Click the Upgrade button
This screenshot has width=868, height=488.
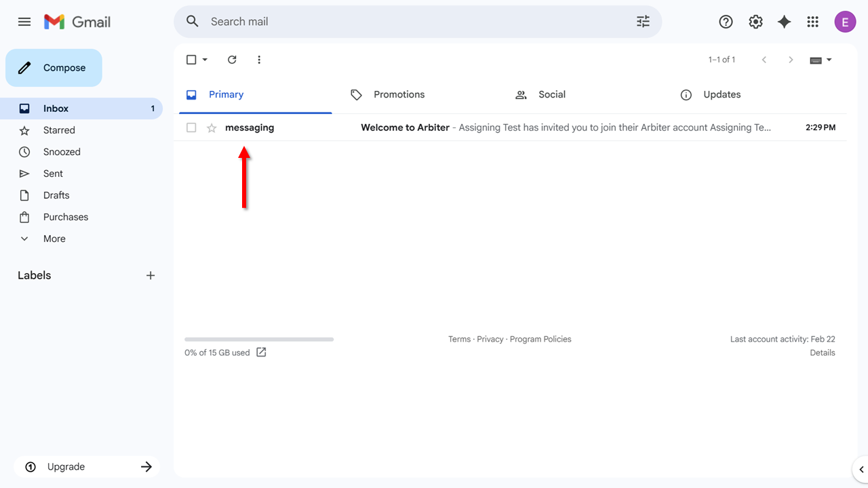[x=87, y=467]
